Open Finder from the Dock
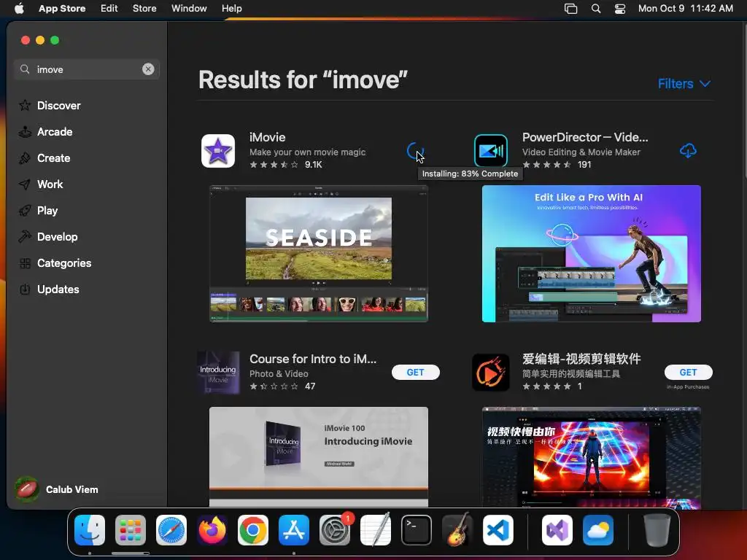The width and height of the screenshot is (747, 560). (90, 530)
